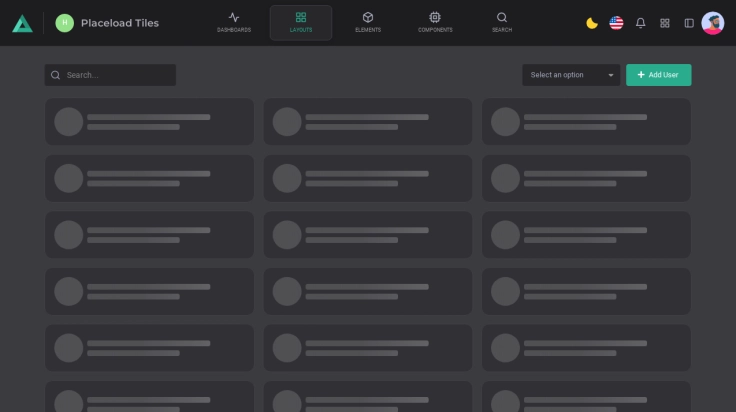
Task: Click the green triangle app logo
Action: [x=22, y=23]
